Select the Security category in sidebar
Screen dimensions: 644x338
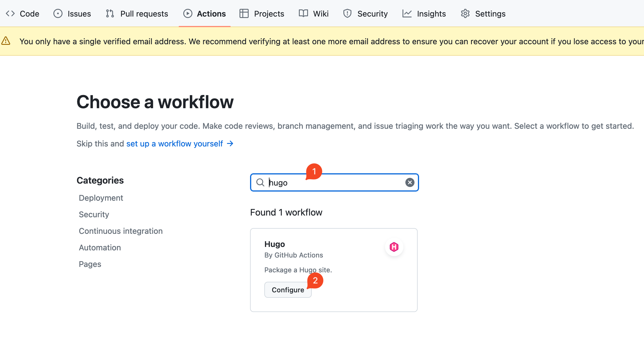pos(94,214)
